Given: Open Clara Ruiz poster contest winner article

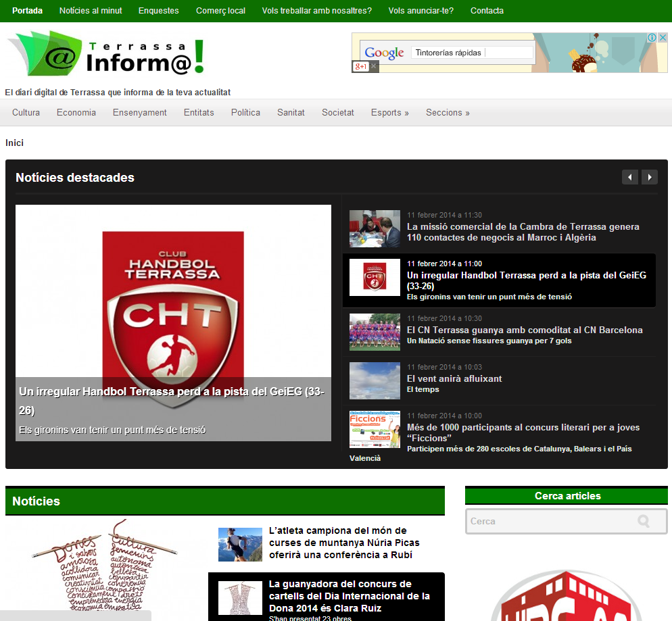Looking at the screenshot, I should tap(350, 596).
